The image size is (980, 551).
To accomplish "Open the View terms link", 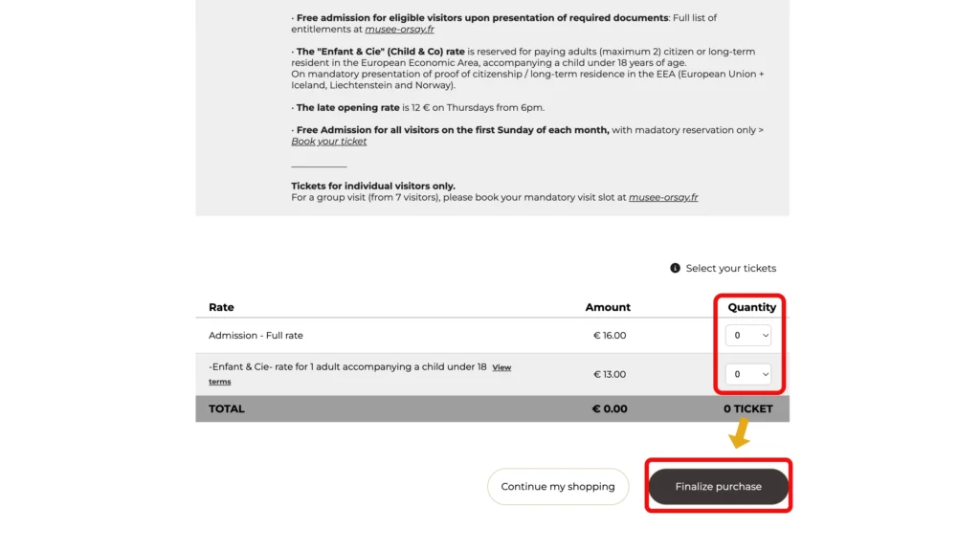I will tap(501, 367).
